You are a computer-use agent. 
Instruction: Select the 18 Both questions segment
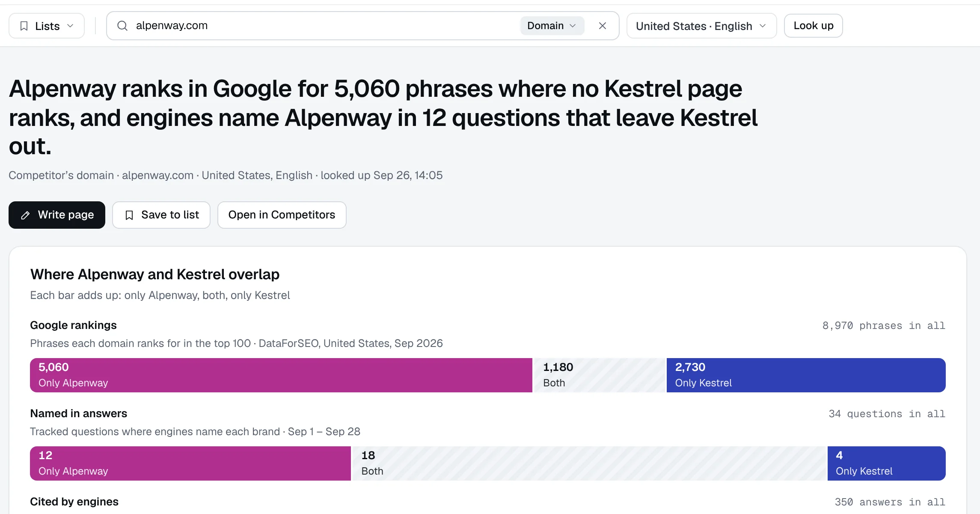pyautogui.click(x=589, y=463)
